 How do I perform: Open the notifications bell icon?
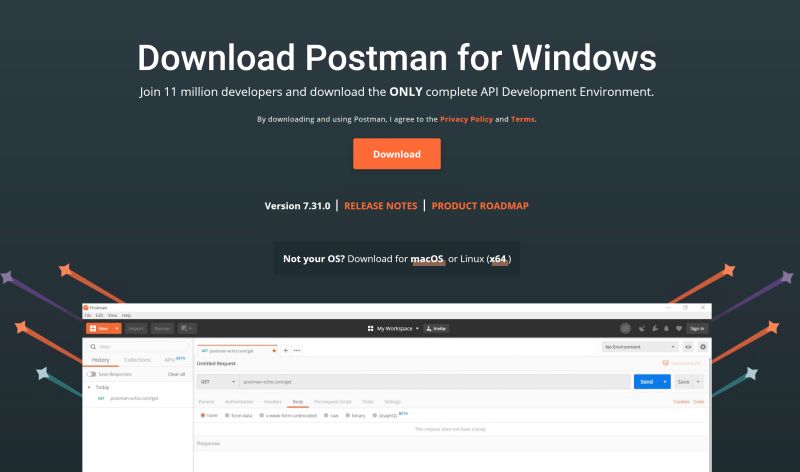pyautogui.click(x=666, y=329)
